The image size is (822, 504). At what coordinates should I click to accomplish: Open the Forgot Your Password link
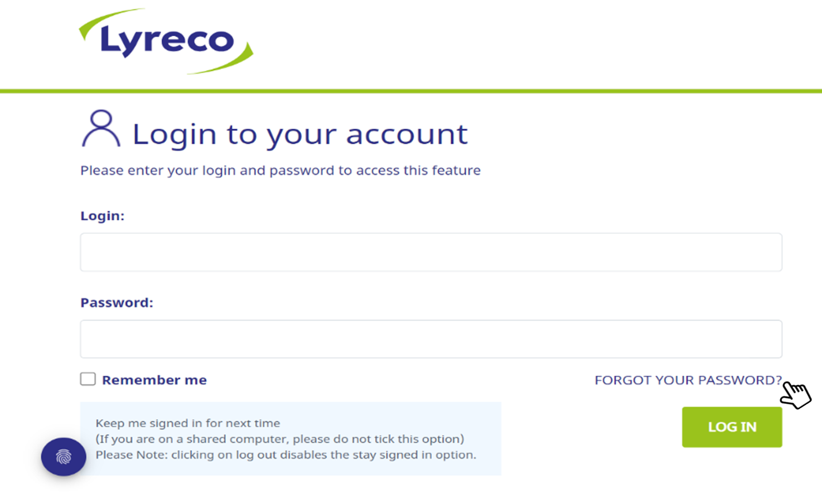(x=688, y=380)
